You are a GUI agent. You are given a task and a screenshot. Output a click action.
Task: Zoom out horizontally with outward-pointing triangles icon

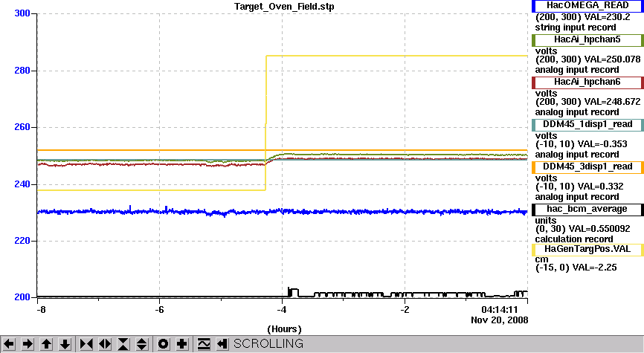click(x=105, y=343)
